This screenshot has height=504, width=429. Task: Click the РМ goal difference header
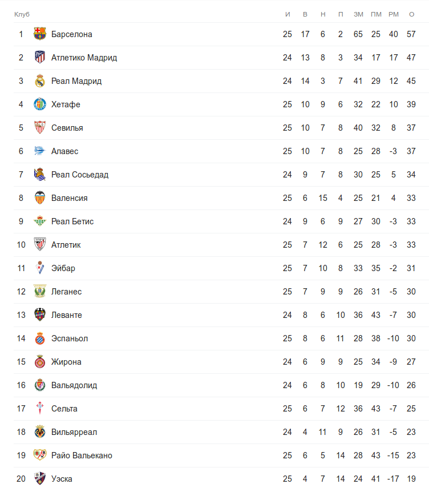tap(394, 14)
